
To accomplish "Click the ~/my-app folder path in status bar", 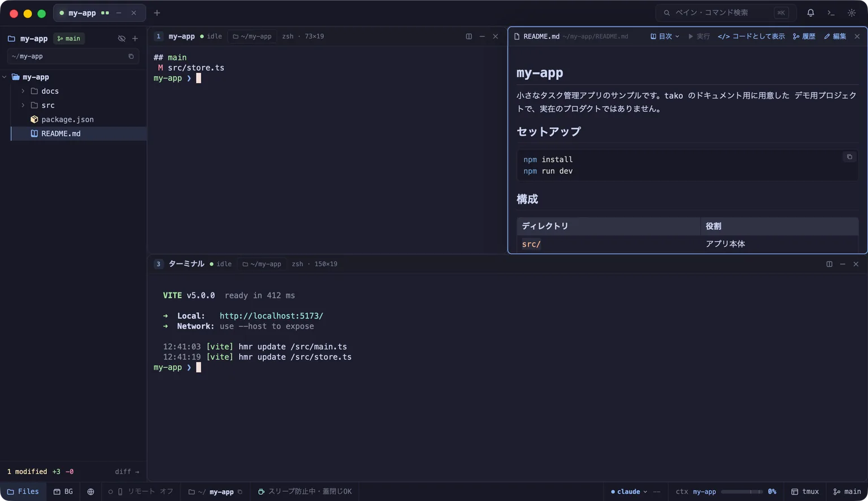I will tap(211, 491).
